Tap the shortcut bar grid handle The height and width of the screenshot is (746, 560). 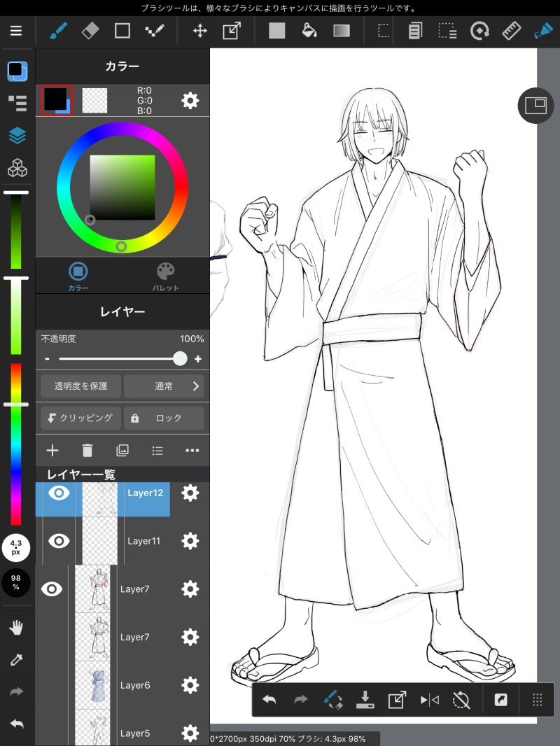(537, 700)
